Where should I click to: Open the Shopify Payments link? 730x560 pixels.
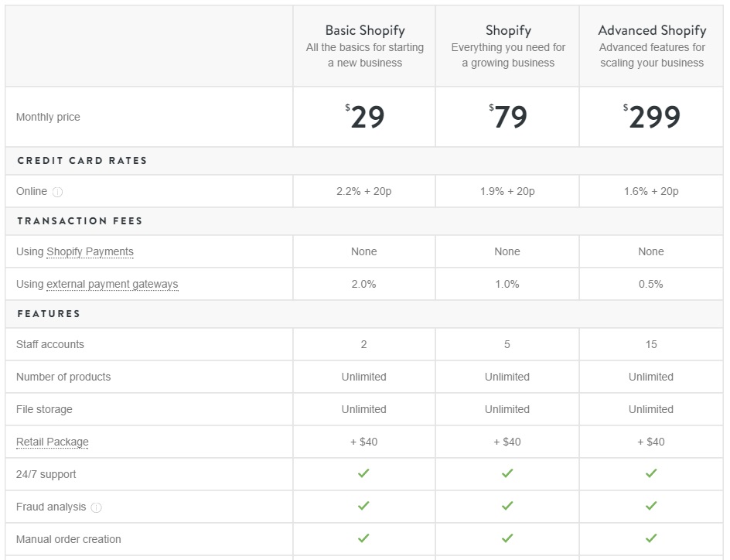[x=90, y=252]
